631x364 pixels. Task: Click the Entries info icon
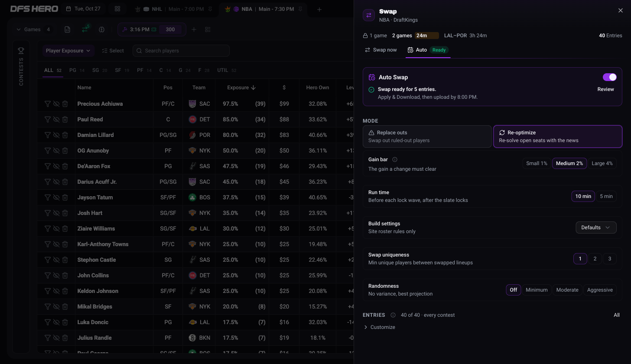393,315
